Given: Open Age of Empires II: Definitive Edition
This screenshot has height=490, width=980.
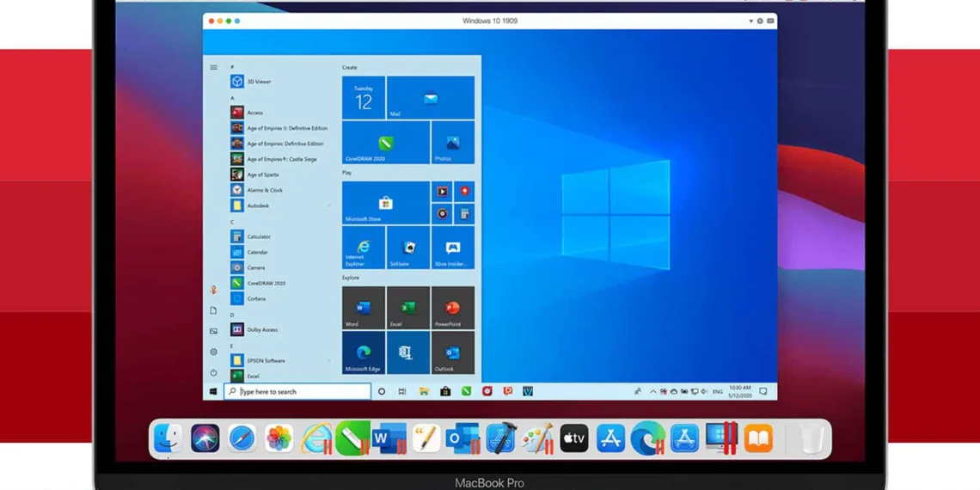Looking at the screenshot, I should pyautogui.click(x=279, y=128).
